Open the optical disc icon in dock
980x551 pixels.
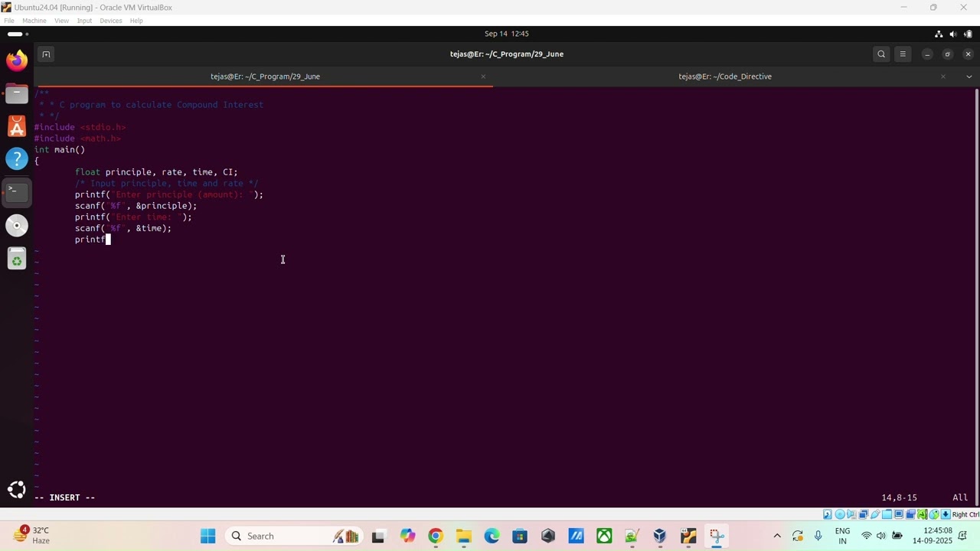pyautogui.click(x=17, y=225)
